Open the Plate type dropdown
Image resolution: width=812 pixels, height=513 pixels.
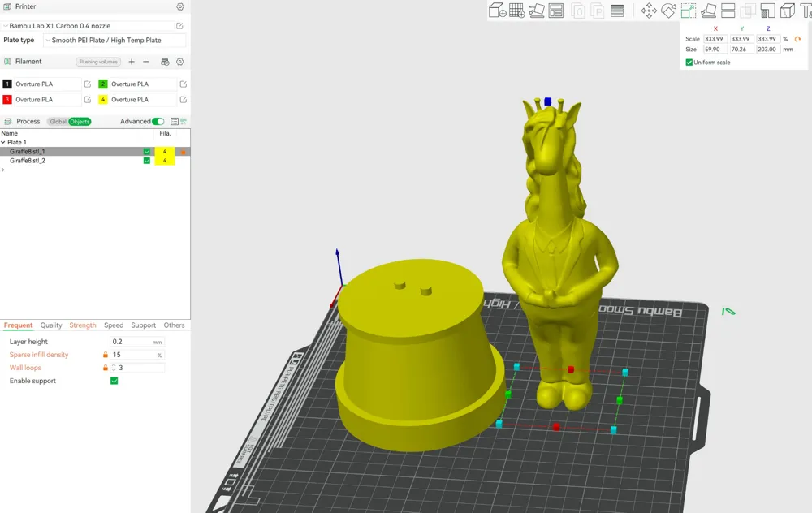(x=114, y=40)
